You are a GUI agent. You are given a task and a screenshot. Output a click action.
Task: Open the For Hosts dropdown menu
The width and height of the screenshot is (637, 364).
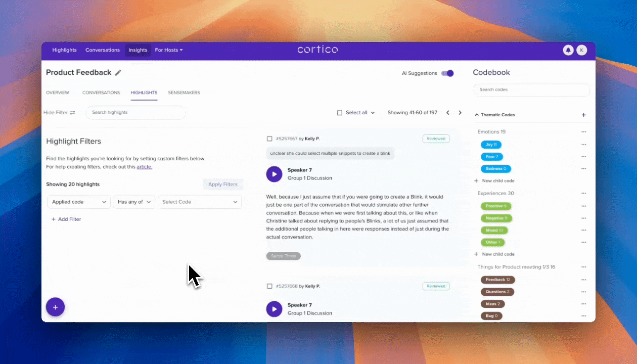tap(169, 50)
